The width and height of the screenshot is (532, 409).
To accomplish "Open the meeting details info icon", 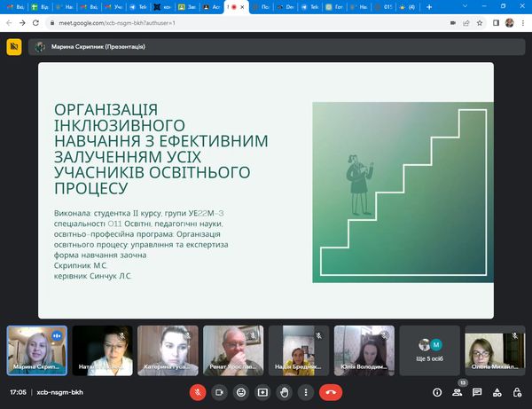I will 437,391.
